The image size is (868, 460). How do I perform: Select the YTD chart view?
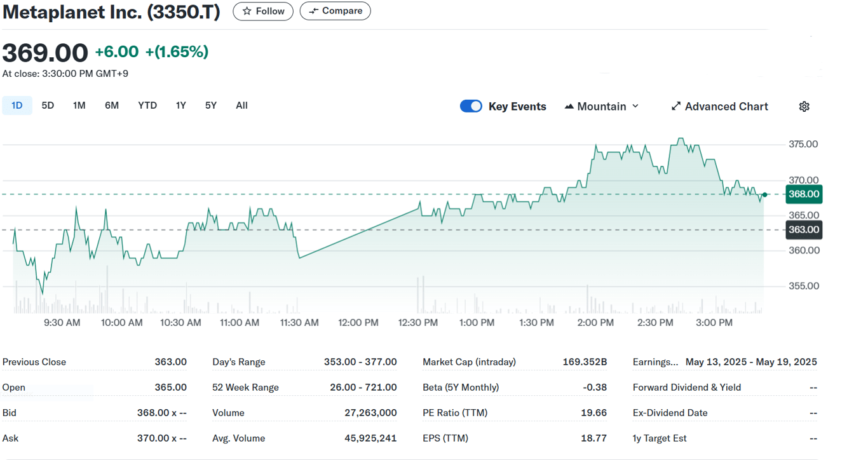point(147,105)
